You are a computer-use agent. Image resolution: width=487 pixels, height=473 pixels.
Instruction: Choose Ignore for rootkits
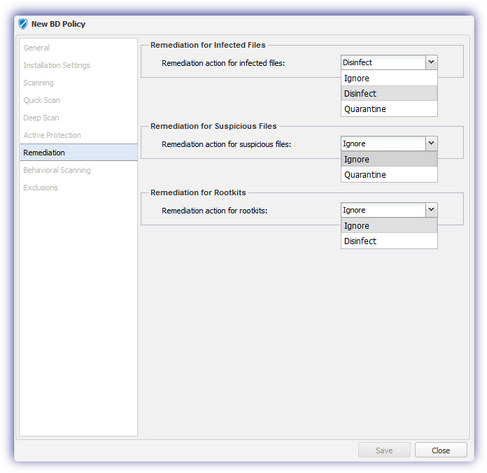[389, 226]
